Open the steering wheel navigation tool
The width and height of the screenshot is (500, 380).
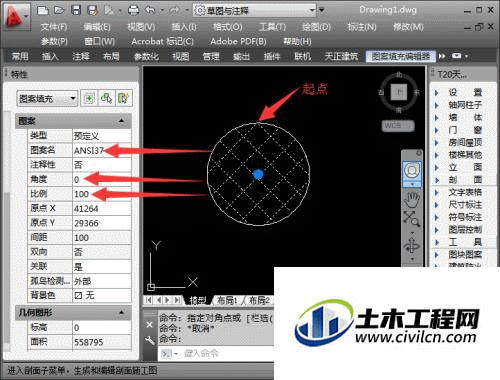pyautogui.click(x=412, y=171)
